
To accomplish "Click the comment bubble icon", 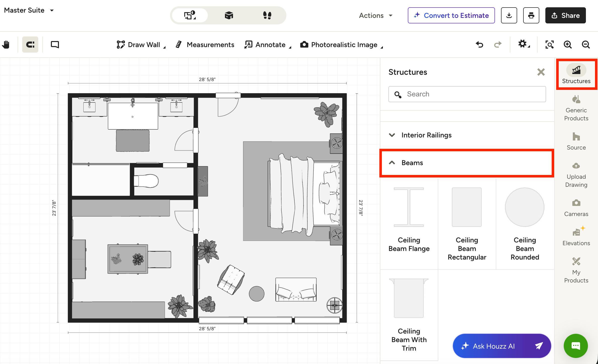I will 55,45.
